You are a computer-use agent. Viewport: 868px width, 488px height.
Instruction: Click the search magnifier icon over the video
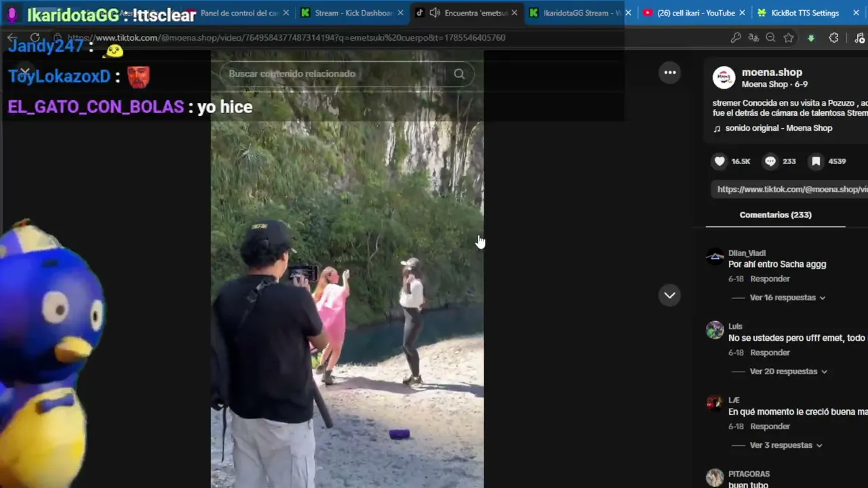[459, 74]
